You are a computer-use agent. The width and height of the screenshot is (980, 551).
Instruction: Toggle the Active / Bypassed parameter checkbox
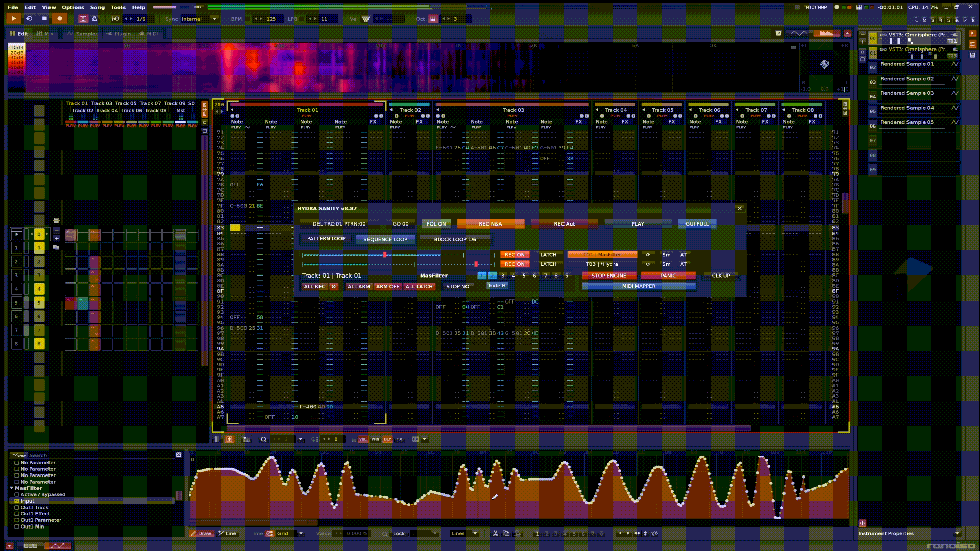tap(17, 495)
